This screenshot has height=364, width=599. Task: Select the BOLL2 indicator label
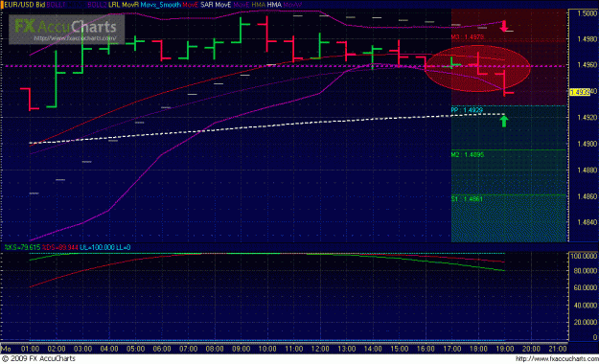pyautogui.click(x=97, y=5)
